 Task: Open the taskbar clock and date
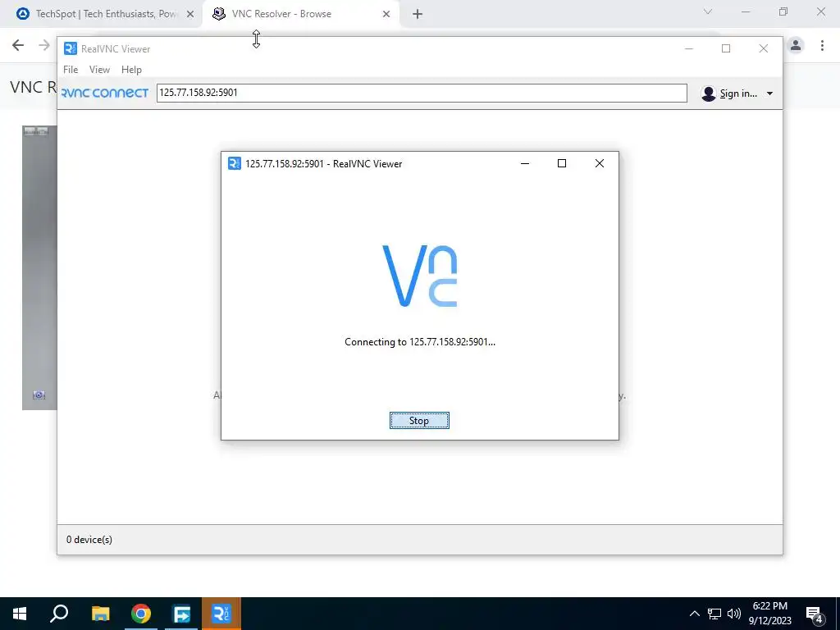point(769,614)
